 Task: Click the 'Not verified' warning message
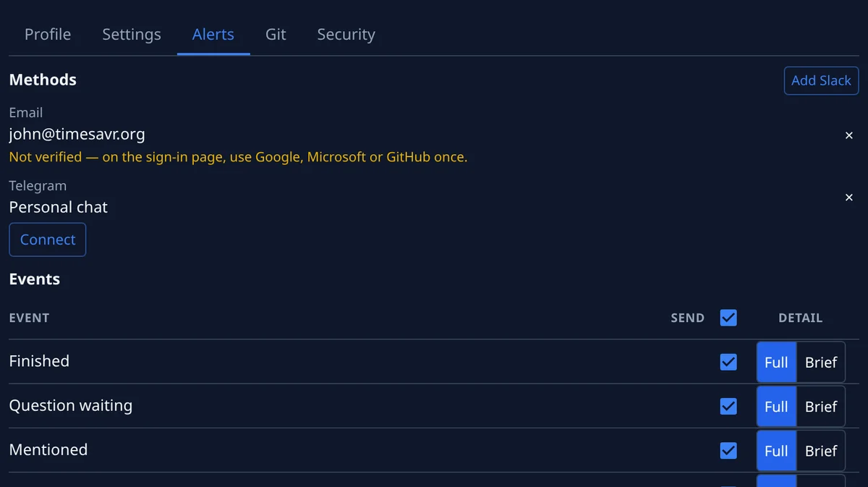[238, 156]
